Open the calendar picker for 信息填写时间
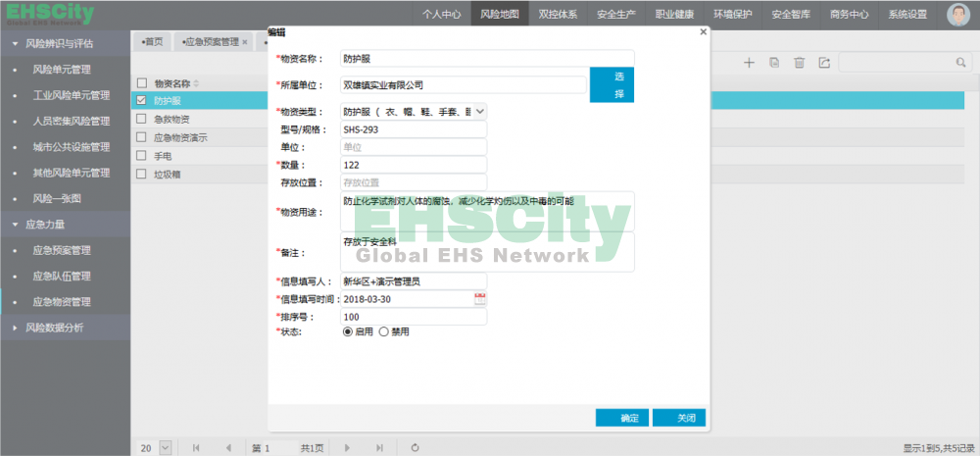 coord(480,299)
